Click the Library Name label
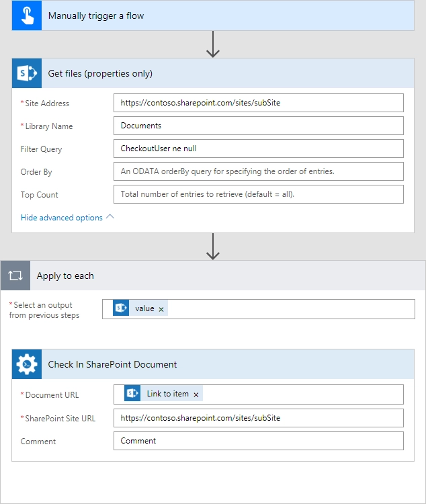 point(49,126)
